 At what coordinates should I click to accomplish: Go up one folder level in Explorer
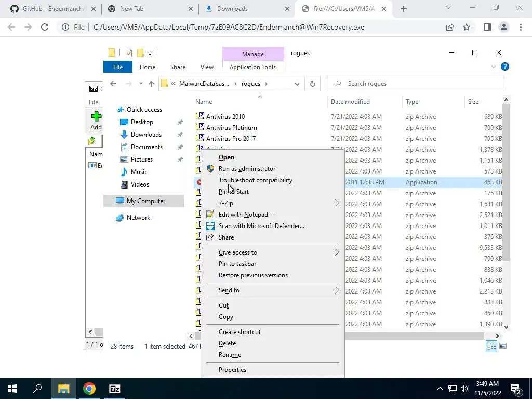tap(151, 84)
